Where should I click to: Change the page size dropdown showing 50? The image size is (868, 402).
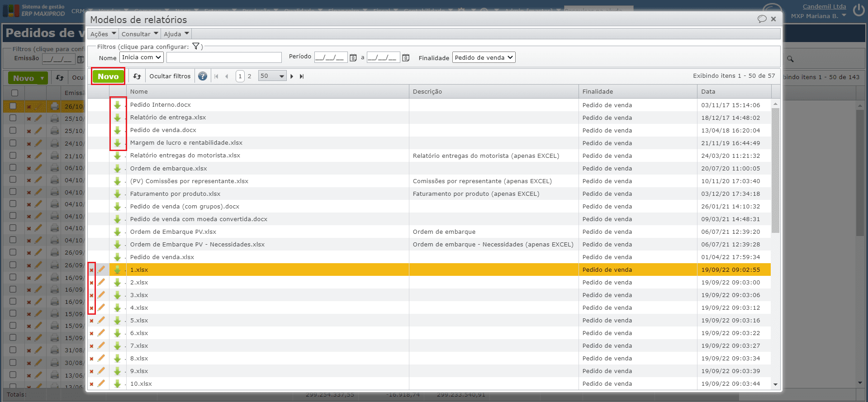272,76
